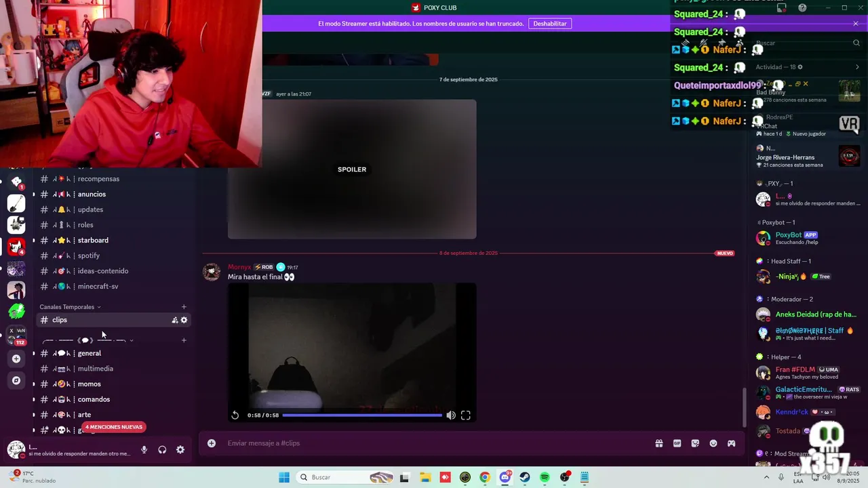Add channel to Canales Temporales category

(x=184, y=307)
